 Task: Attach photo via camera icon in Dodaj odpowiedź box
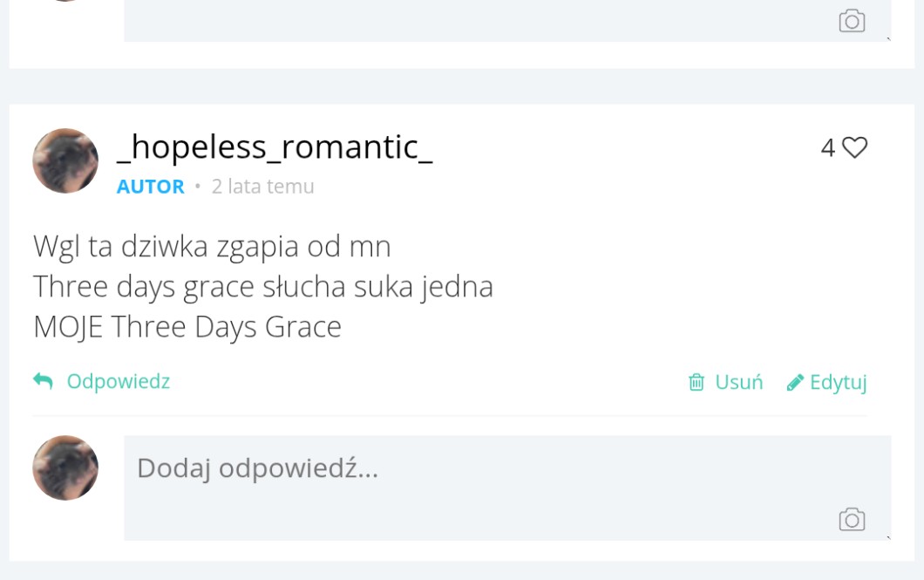(x=852, y=520)
